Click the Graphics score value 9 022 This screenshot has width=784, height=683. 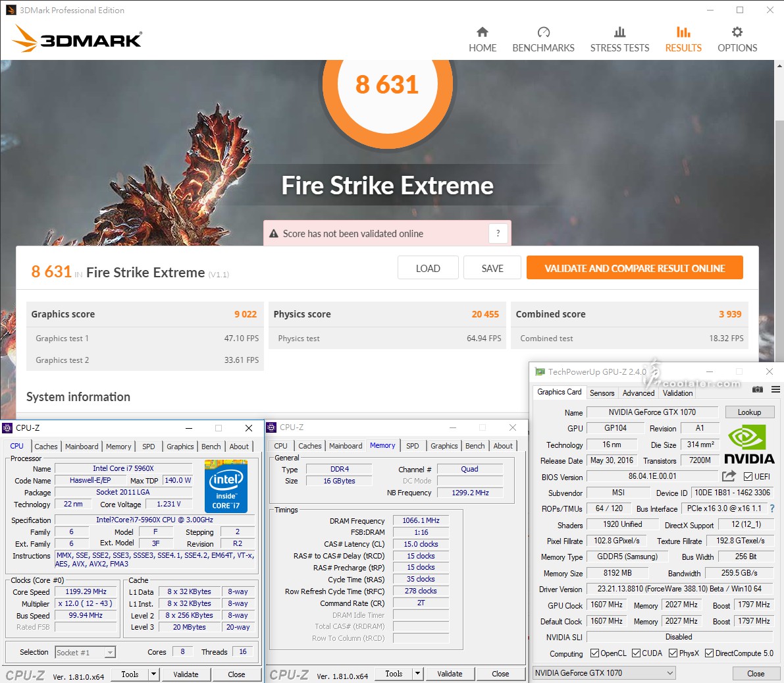246,314
